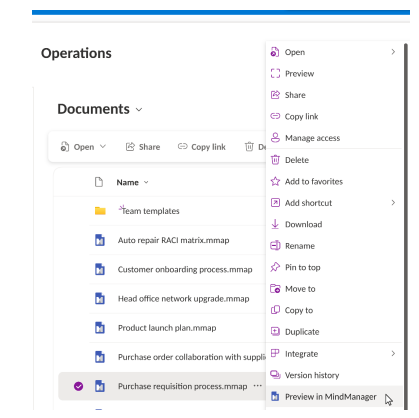The height and width of the screenshot is (418, 419).
Task: Open Customer onboarding process.mmap
Action: (x=185, y=269)
